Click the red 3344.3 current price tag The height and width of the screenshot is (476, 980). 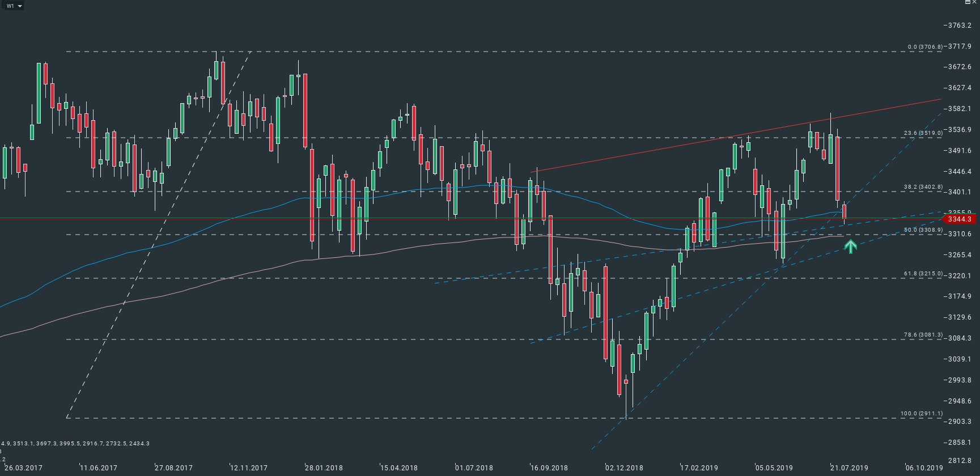959,219
